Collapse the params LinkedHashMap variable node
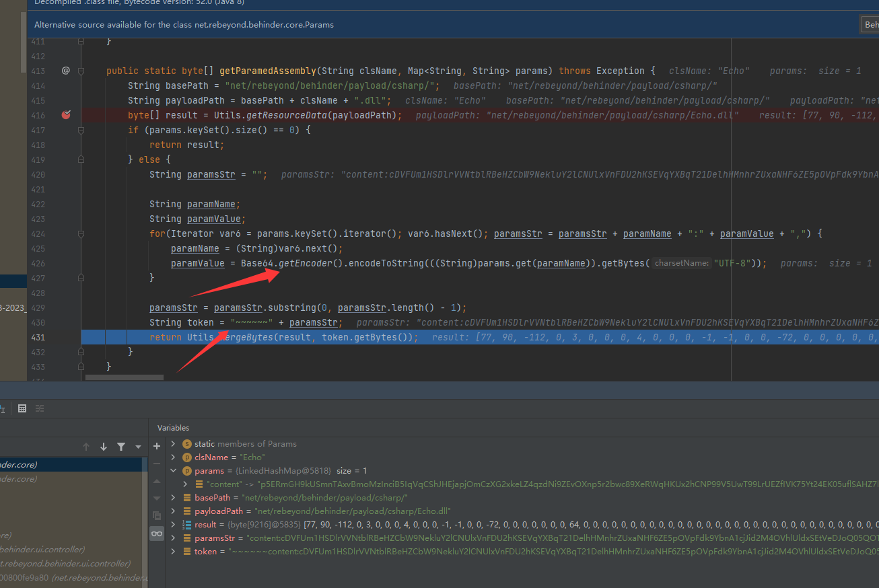Viewport: 879px width, 588px height. [x=174, y=471]
